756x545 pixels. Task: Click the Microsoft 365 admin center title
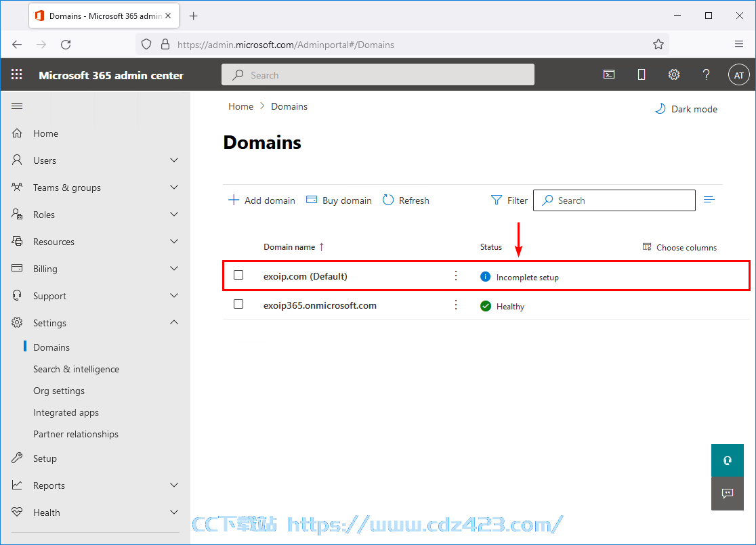[x=111, y=75]
